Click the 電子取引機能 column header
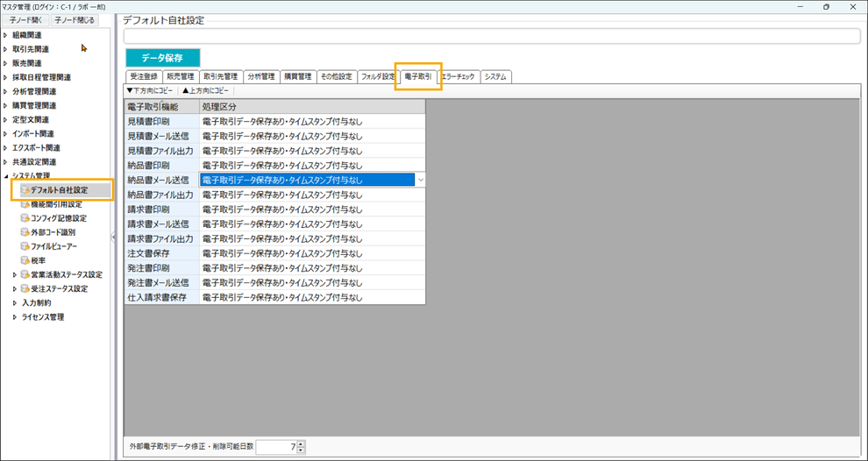 pyautogui.click(x=161, y=107)
